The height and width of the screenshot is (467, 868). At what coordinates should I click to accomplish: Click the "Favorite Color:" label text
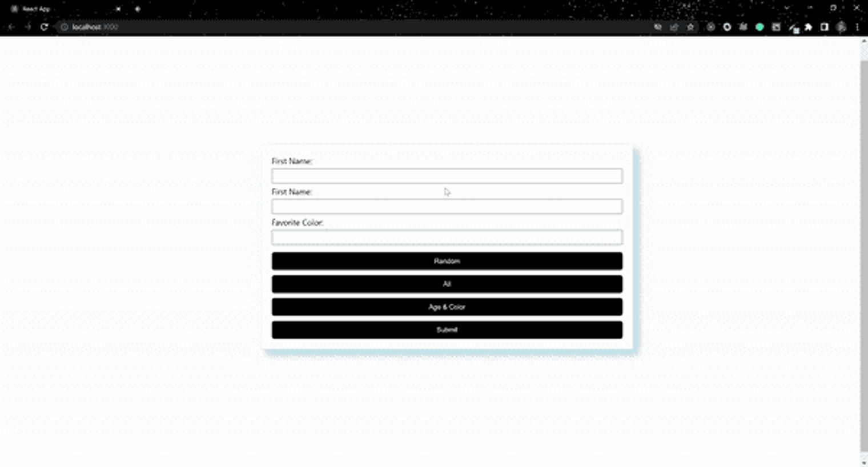(x=298, y=223)
